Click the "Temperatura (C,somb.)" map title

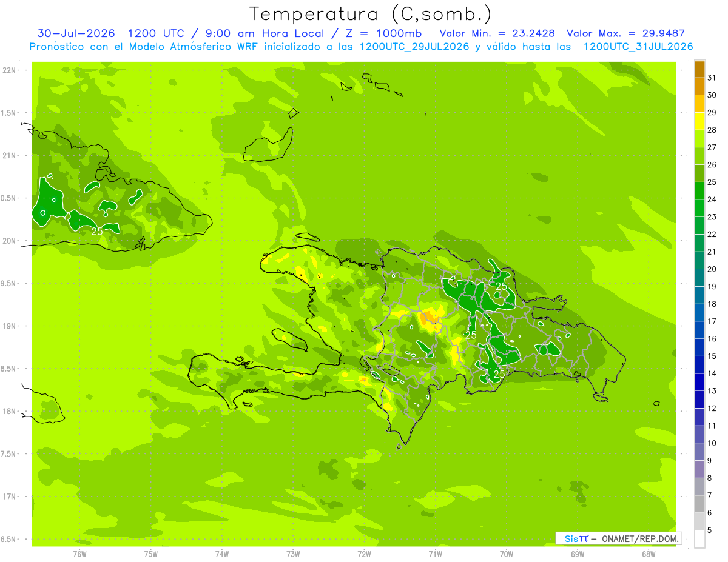371,15
